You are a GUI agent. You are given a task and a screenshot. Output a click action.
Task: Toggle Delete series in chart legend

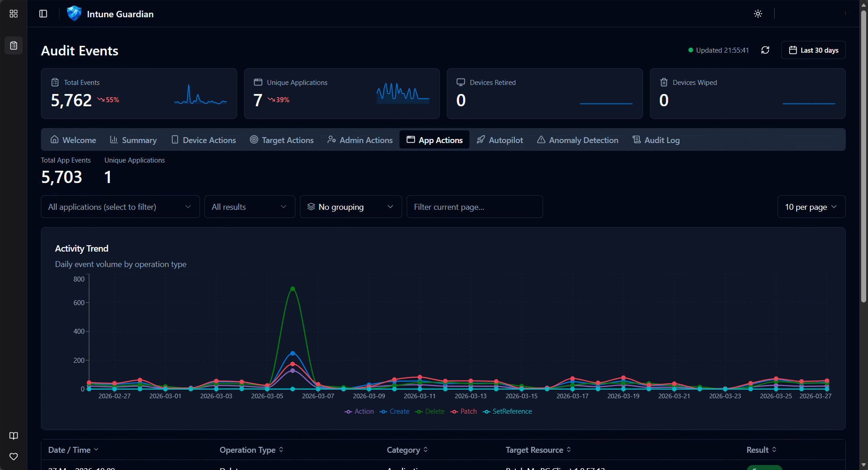(430, 411)
